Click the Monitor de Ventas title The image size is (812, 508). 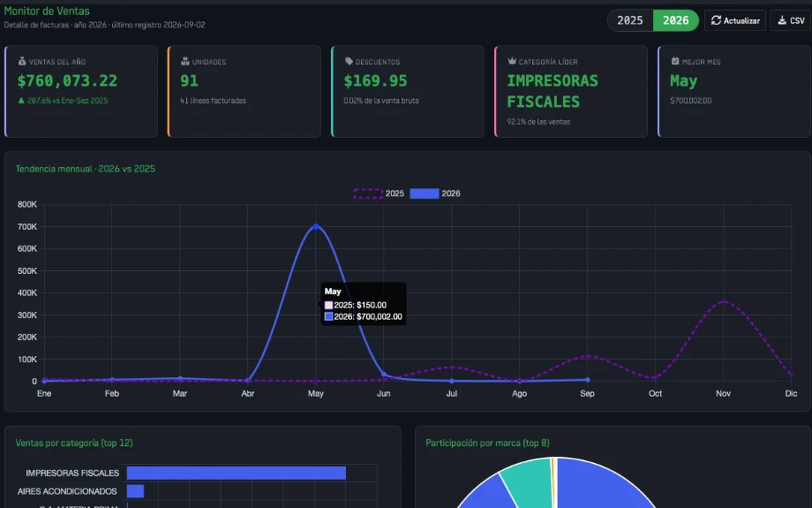coord(47,11)
